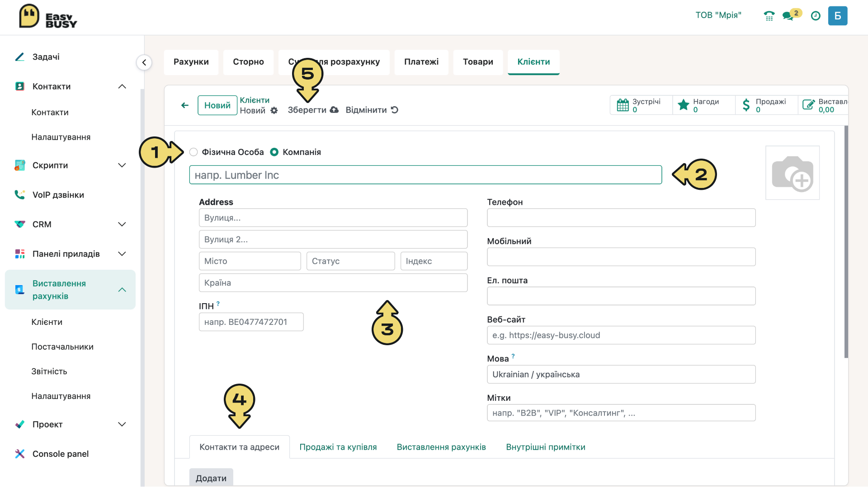
Task: Click the Скрипти icon in the sidebar
Action: pyautogui.click(x=20, y=165)
